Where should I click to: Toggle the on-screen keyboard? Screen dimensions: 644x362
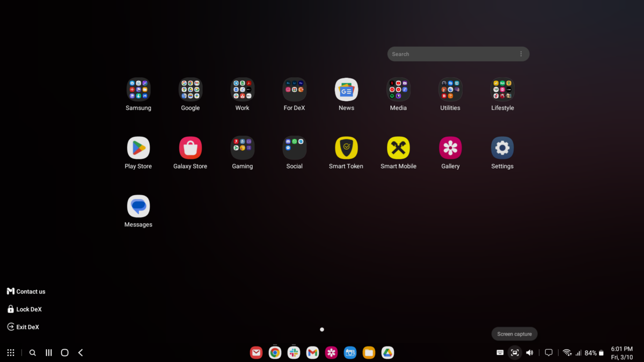(500, 352)
